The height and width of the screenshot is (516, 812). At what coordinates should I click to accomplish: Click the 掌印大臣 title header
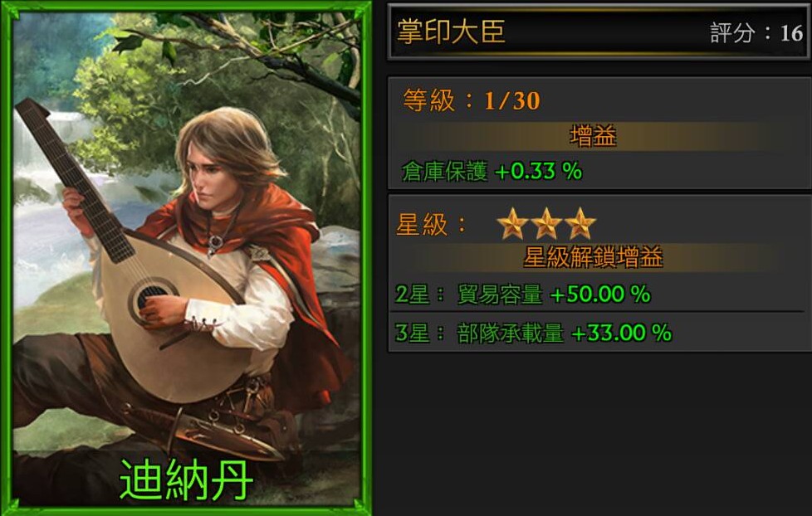coord(451,31)
